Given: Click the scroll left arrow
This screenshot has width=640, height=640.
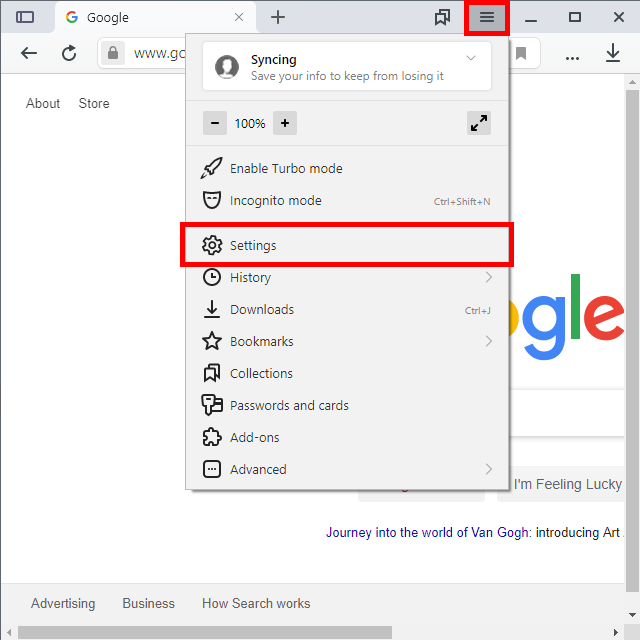Looking at the screenshot, I should point(9,632).
